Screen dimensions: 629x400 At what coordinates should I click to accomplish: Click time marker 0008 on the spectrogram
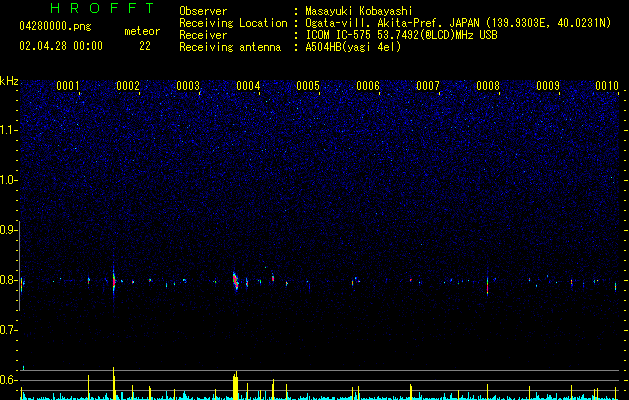(x=488, y=86)
